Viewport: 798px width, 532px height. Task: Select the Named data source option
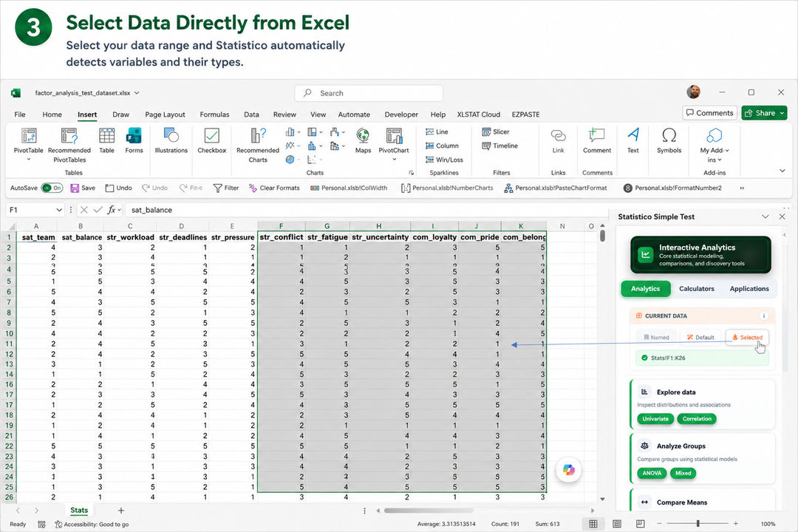click(x=656, y=337)
